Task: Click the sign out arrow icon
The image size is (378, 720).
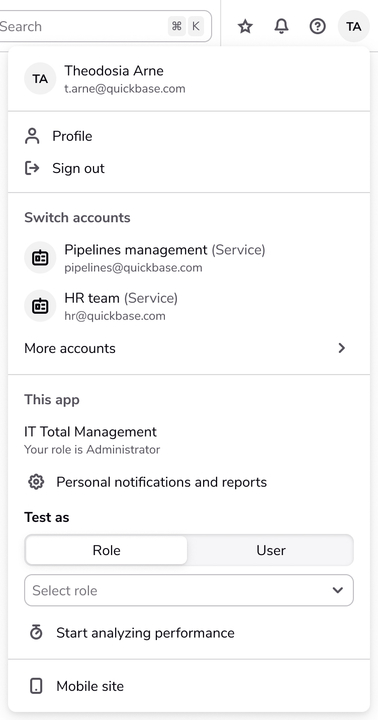Action: [x=32, y=168]
